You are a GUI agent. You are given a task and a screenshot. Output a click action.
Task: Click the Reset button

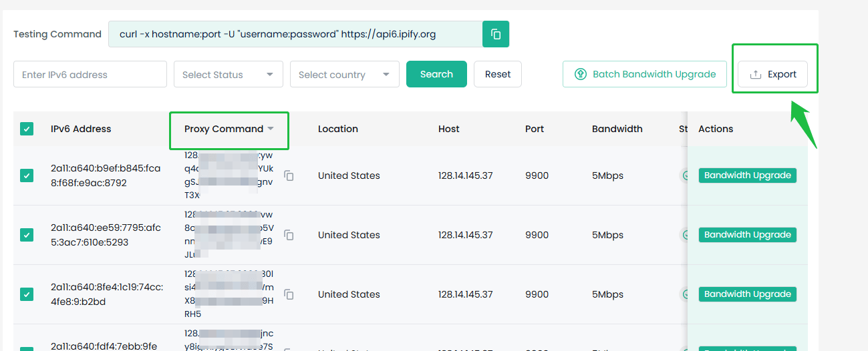498,74
